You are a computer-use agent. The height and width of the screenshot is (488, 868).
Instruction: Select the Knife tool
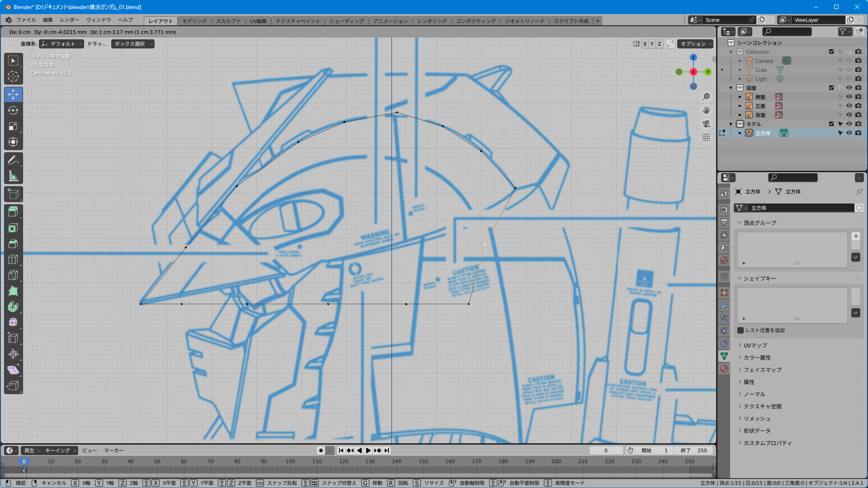(x=13, y=275)
